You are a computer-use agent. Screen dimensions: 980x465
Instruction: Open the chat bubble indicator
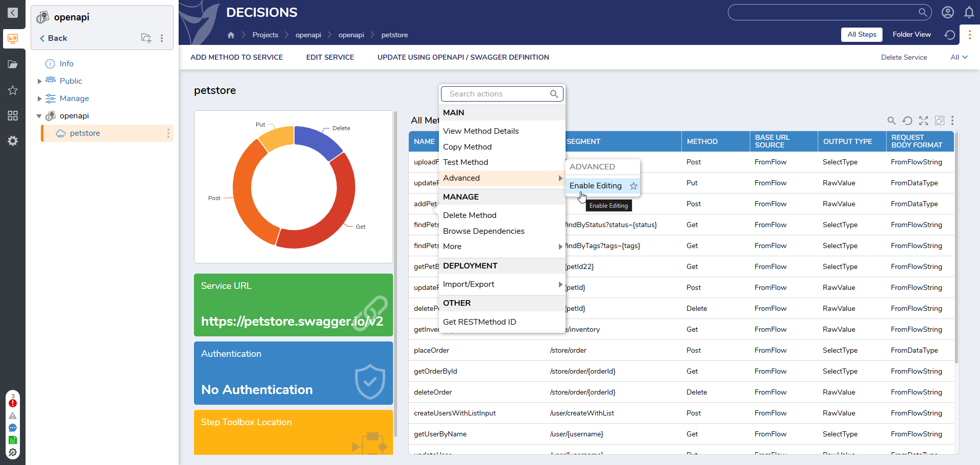tap(13, 428)
